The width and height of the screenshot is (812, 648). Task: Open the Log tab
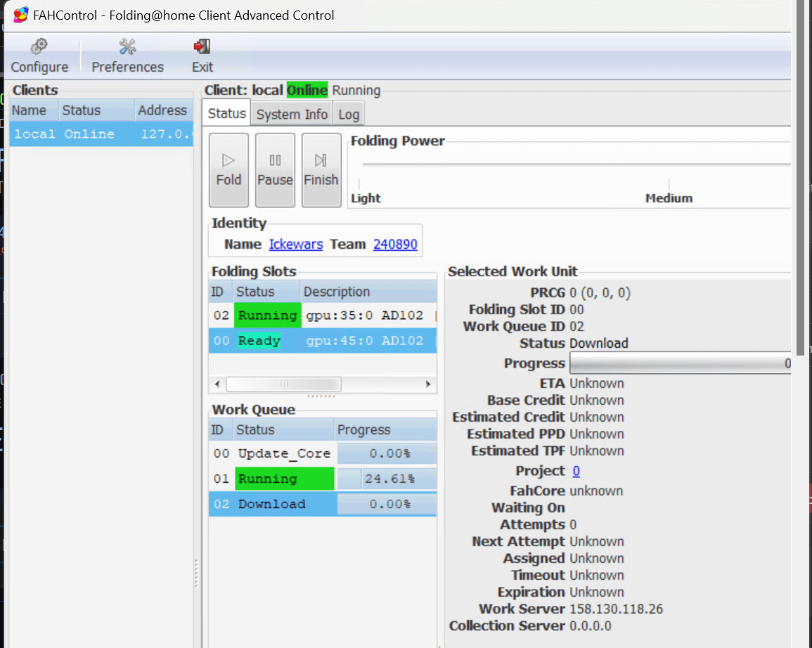tap(349, 115)
